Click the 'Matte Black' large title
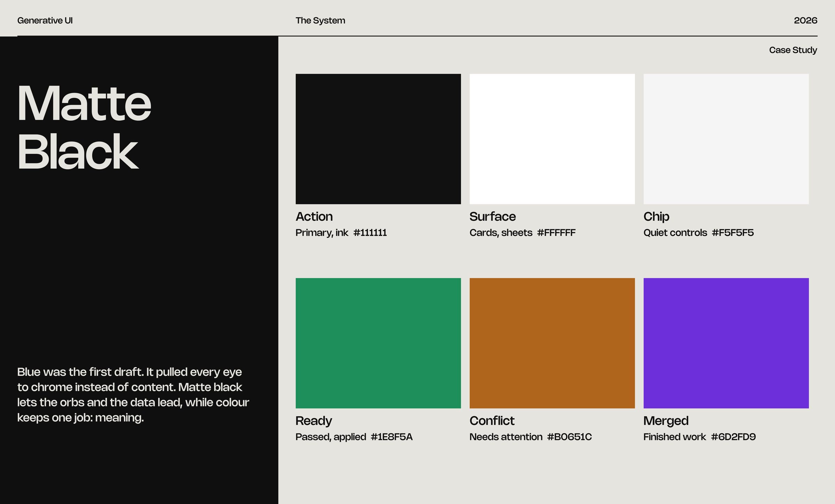Screen dimensions: 835x504 tap(84, 128)
